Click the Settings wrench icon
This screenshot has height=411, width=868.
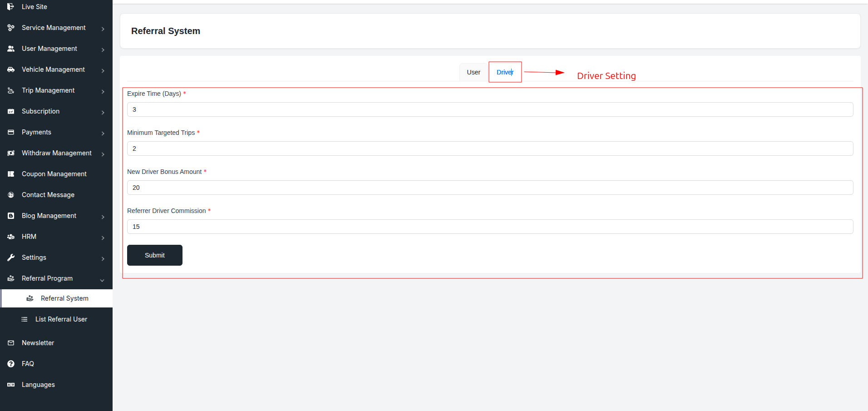tap(11, 257)
